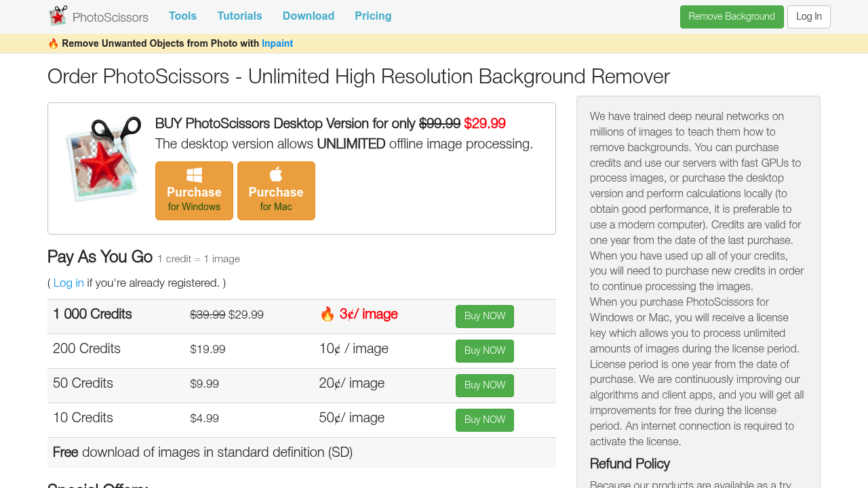Click the struck-through '$39.99' price
This screenshot has height=488, width=868.
[208, 315]
